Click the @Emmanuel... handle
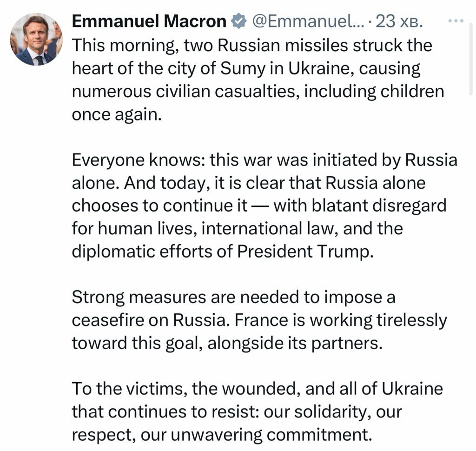476x451 pixels. click(308, 21)
